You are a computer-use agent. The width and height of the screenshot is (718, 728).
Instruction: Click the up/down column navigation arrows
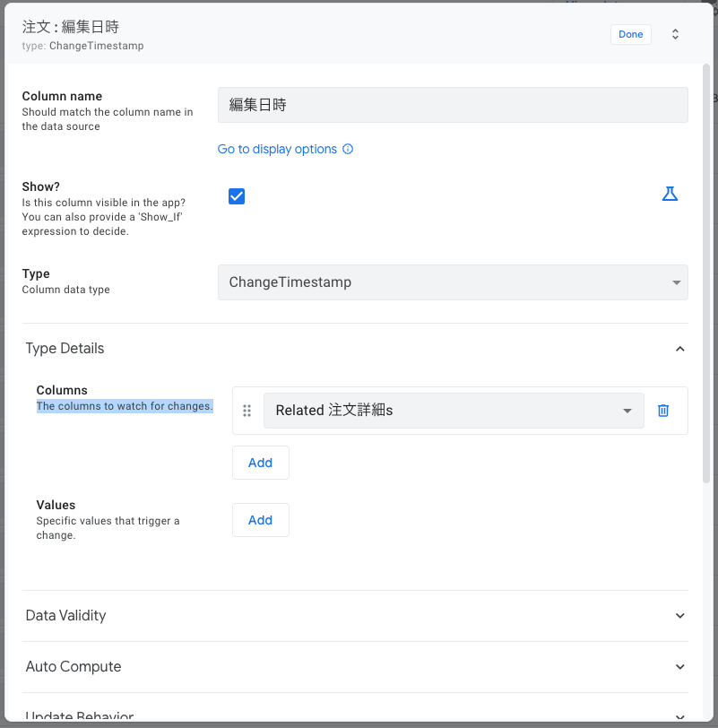675,34
